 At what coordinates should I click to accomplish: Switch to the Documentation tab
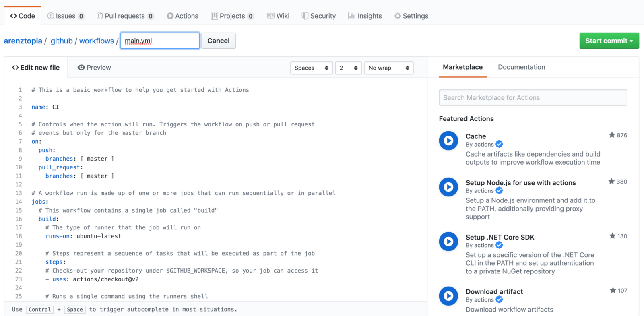coord(521,67)
